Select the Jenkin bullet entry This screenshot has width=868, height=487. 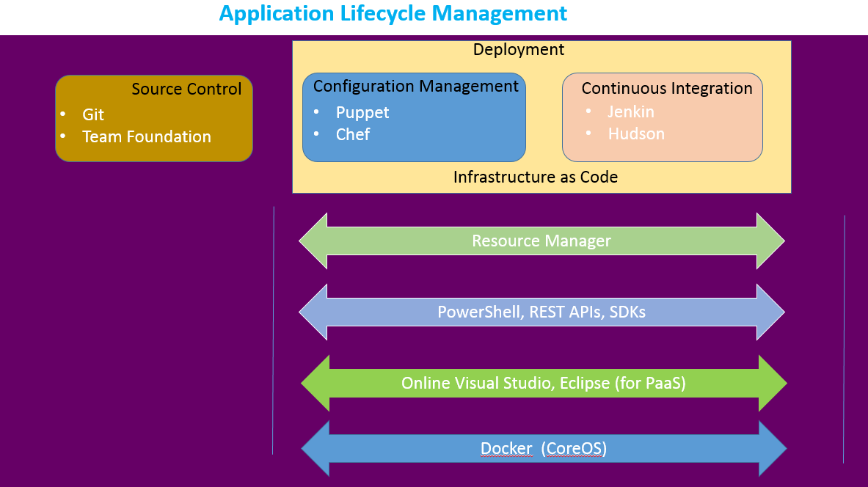[630, 111]
